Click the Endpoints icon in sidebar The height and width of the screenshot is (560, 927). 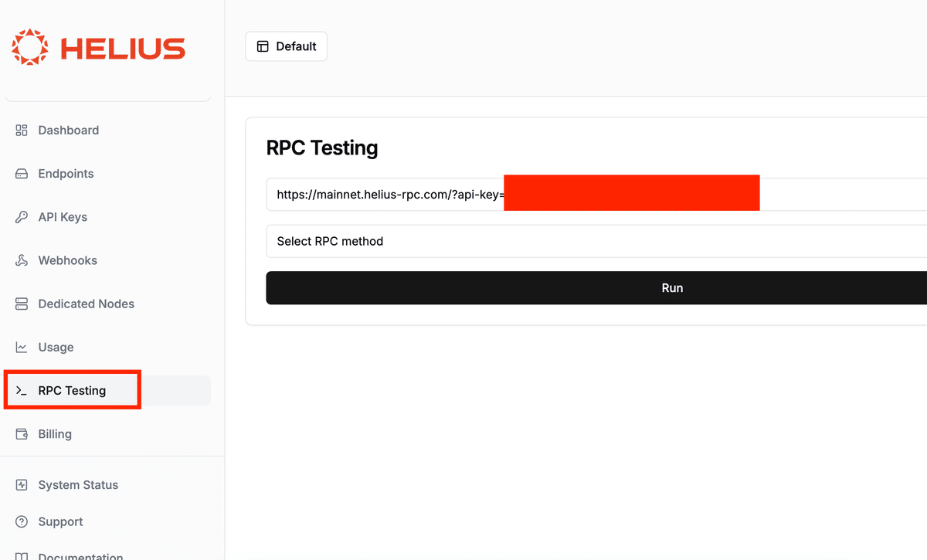(x=22, y=174)
